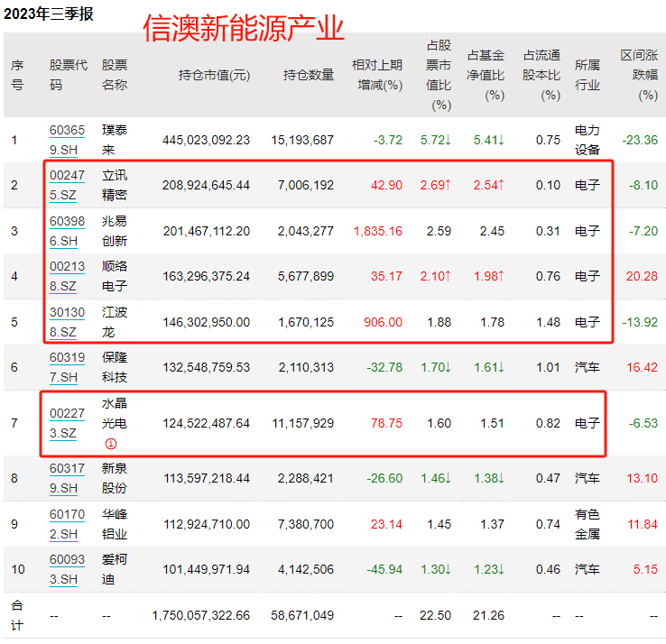Viewport: 666px width, 644px height.
Task: Click the 占流通股本比(%) column header
Action: click(x=541, y=75)
